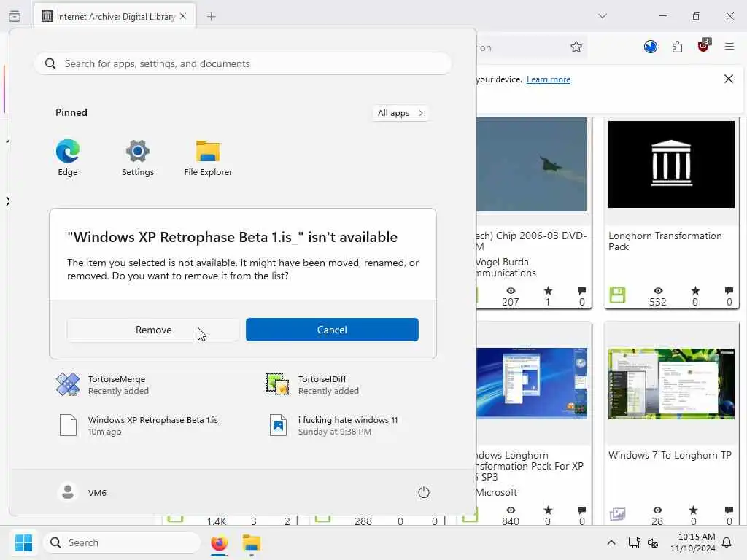
Task: Open the Firefox extensions puzzle icon
Action: (x=677, y=47)
